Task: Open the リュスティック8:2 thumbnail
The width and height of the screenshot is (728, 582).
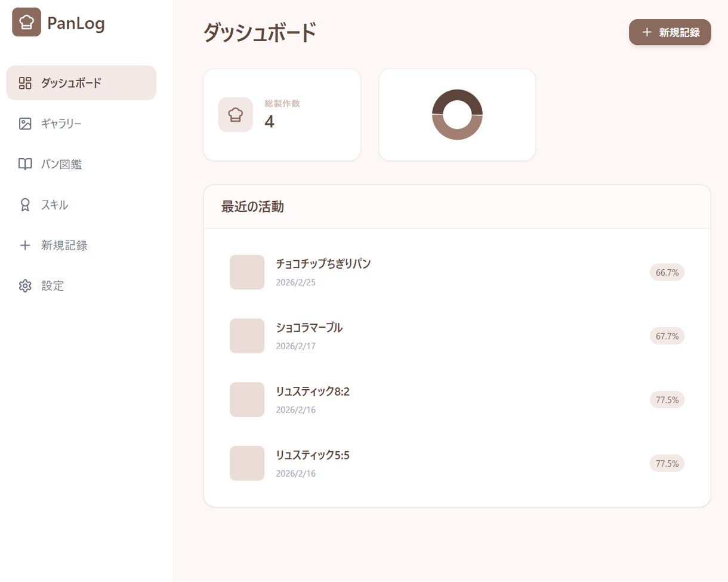Action: [247, 400]
